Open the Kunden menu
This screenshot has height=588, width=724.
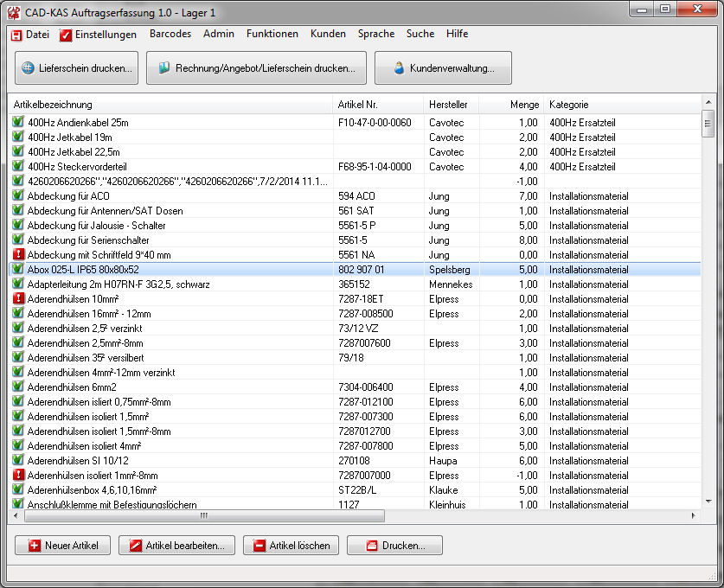(328, 35)
